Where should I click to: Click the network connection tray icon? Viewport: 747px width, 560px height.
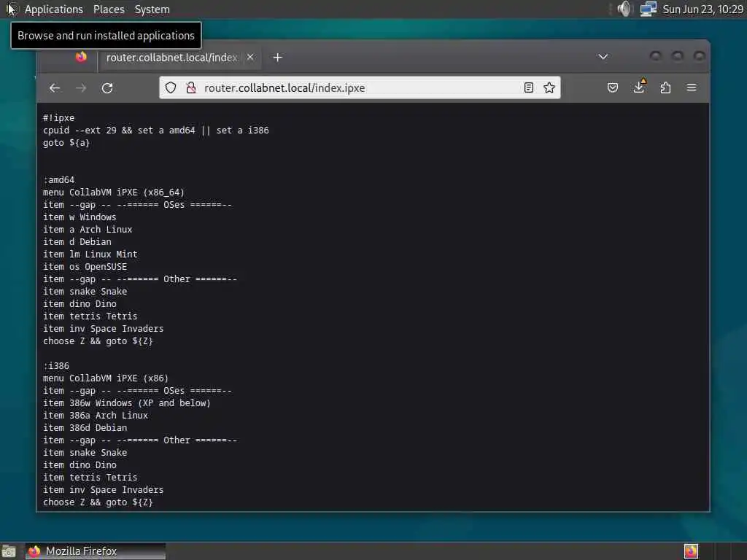[648, 9]
